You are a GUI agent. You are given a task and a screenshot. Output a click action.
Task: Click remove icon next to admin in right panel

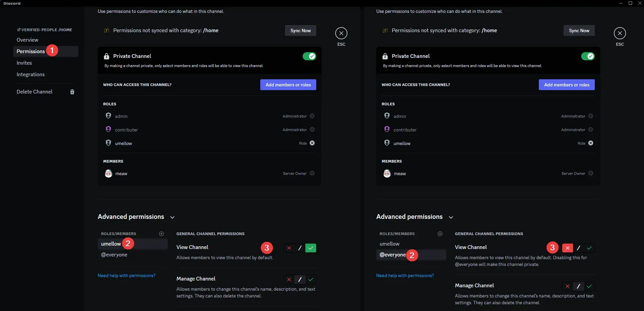coord(591,116)
